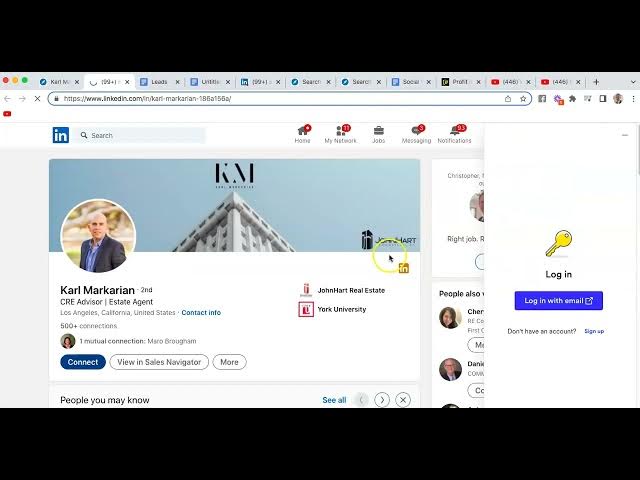Viewport: 640px width, 480px height.
Task: Dismiss the People you may know section
Action: [403, 400]
